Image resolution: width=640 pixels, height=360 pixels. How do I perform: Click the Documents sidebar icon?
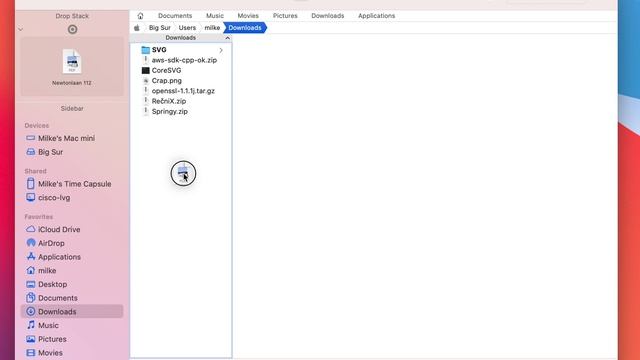point(31,298)
